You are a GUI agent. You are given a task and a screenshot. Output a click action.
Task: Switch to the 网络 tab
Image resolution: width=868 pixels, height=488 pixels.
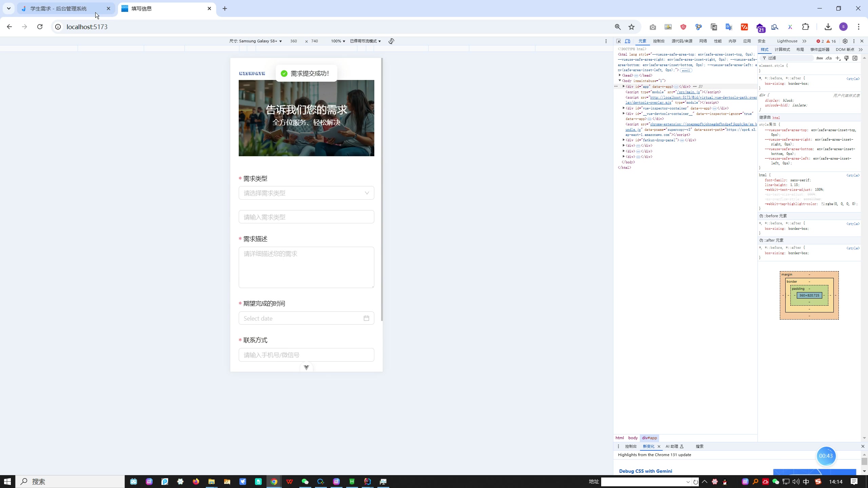[703, 41]
